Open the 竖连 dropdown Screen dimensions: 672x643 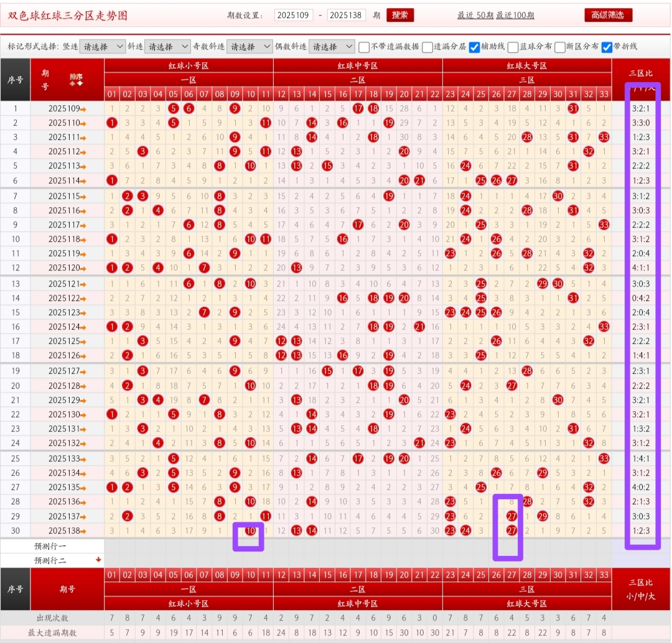[x=103, y=47]
